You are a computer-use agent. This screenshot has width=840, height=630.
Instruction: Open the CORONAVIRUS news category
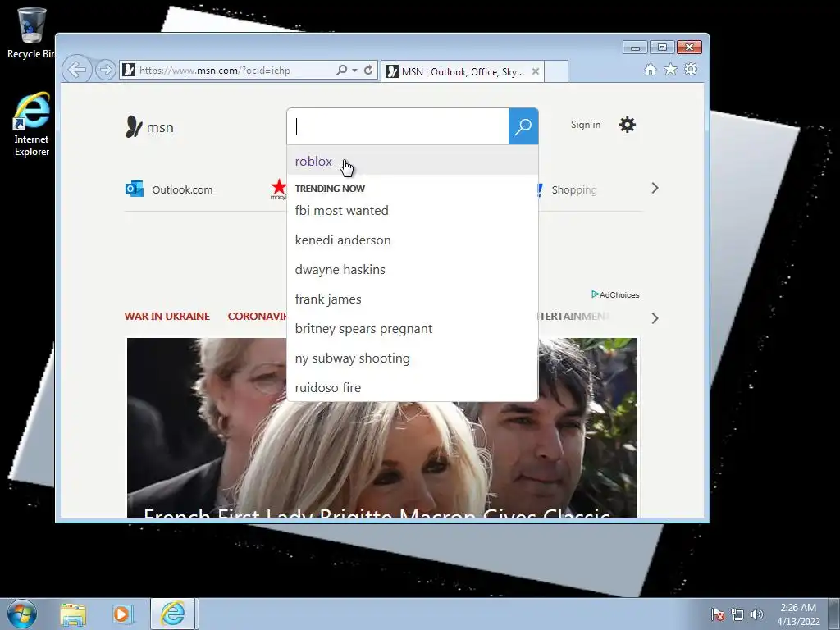click(258, 316)
